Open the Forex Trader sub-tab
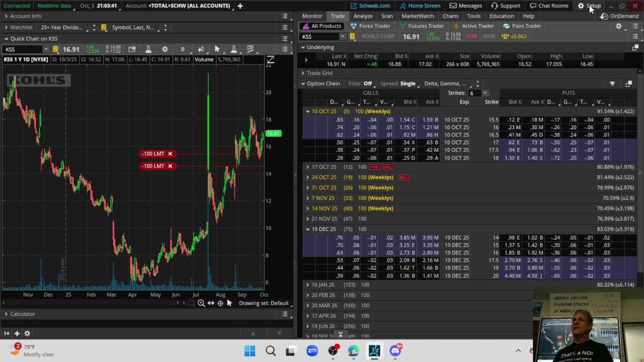The image size is (644, 362). point(370,26)
